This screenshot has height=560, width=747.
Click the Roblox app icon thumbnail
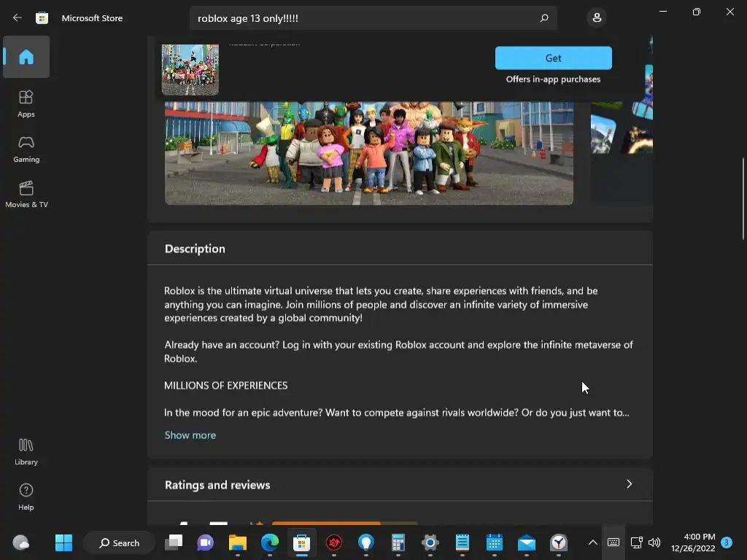click(190, 70)
